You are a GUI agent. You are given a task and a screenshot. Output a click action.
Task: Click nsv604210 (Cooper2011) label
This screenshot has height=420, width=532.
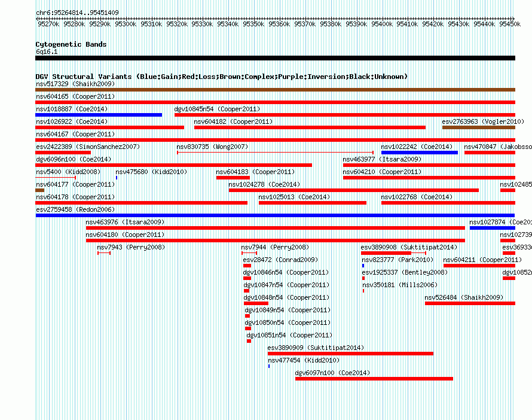pos(382,172)
